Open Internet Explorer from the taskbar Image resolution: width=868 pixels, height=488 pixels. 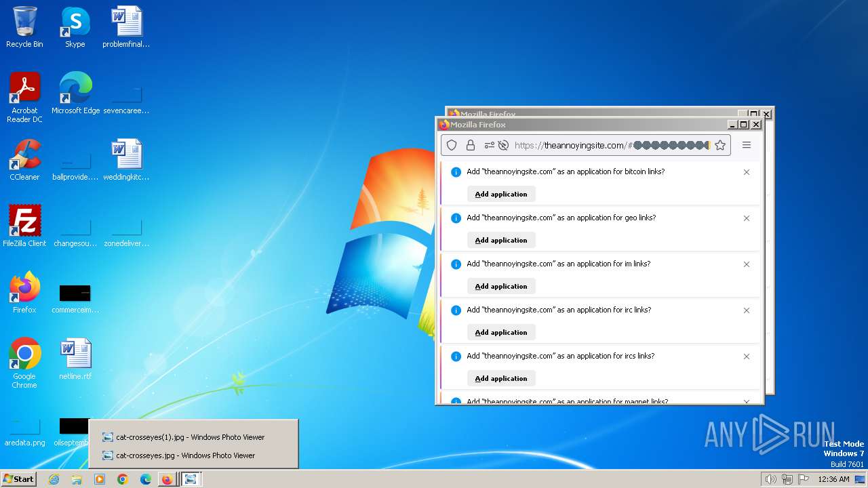click(54, 479)
